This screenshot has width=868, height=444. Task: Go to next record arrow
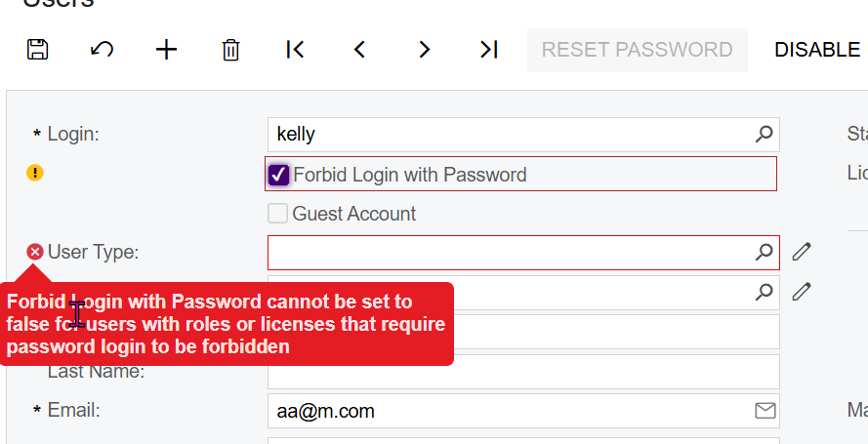coord(424,50)
